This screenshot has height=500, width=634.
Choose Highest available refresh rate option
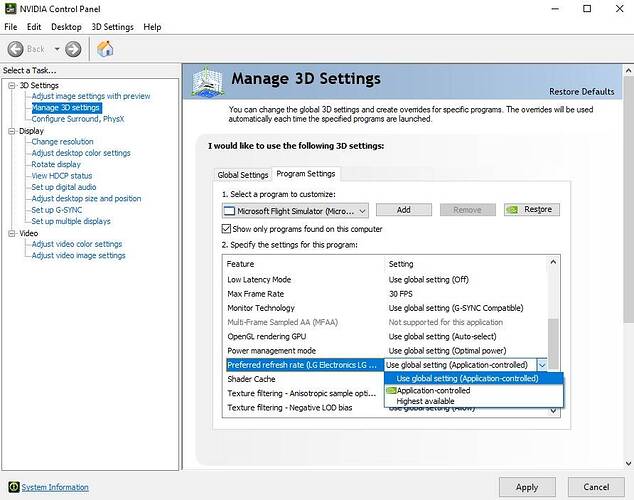tap(473, 401)
